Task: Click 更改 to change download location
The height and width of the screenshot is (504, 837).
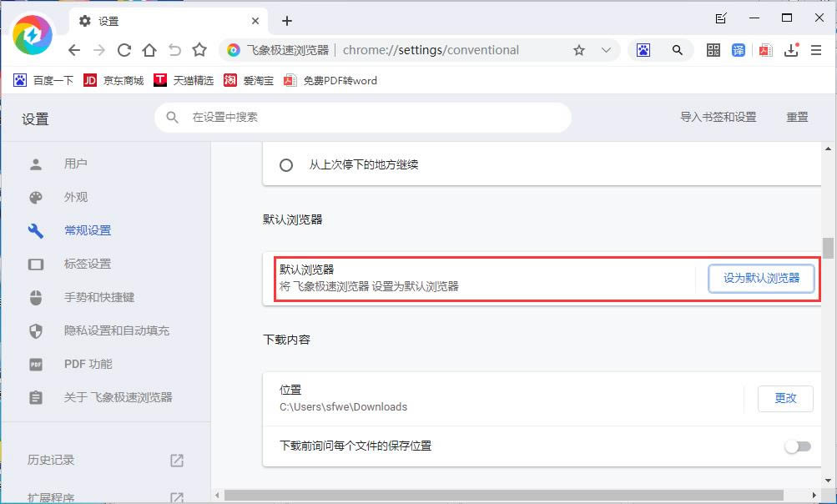Action: (x=785, y=398)
